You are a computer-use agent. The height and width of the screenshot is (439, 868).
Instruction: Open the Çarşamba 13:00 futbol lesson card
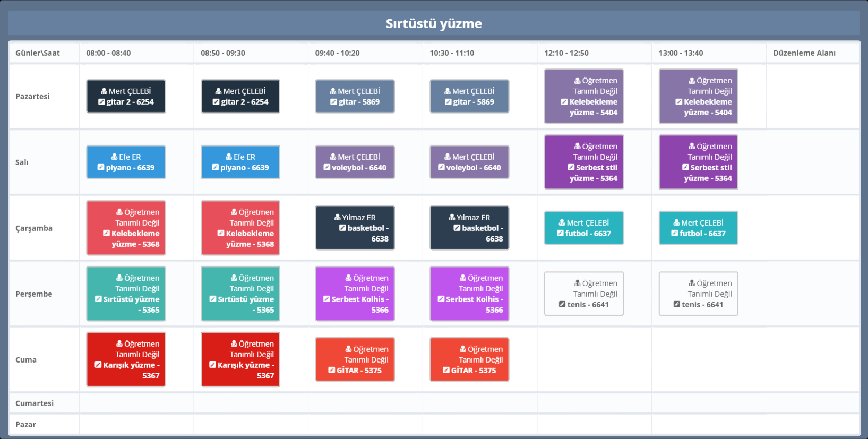click(698, 228)
